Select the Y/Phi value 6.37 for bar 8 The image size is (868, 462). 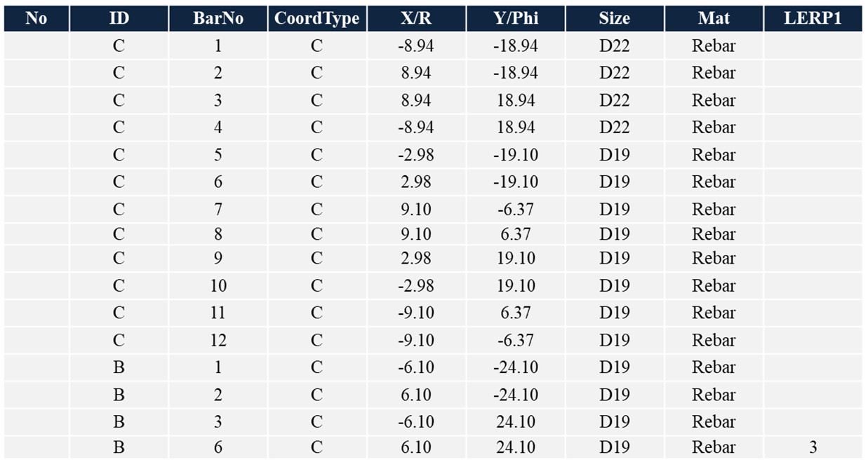pyautogui.click(x=516, y=234)
